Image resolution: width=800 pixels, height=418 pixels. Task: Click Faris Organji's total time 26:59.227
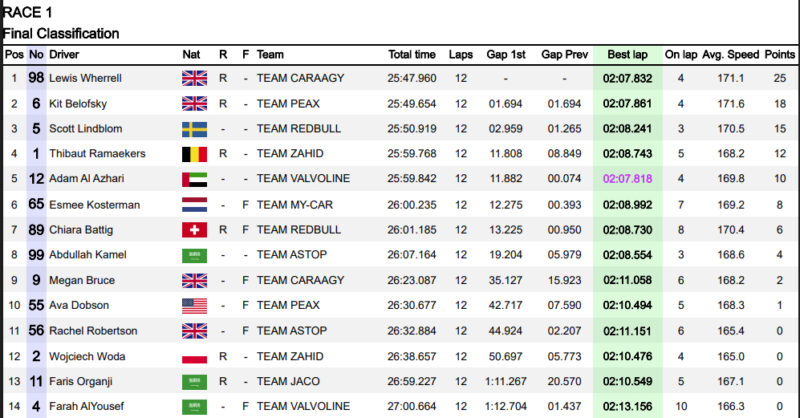[x=412, y=381]
